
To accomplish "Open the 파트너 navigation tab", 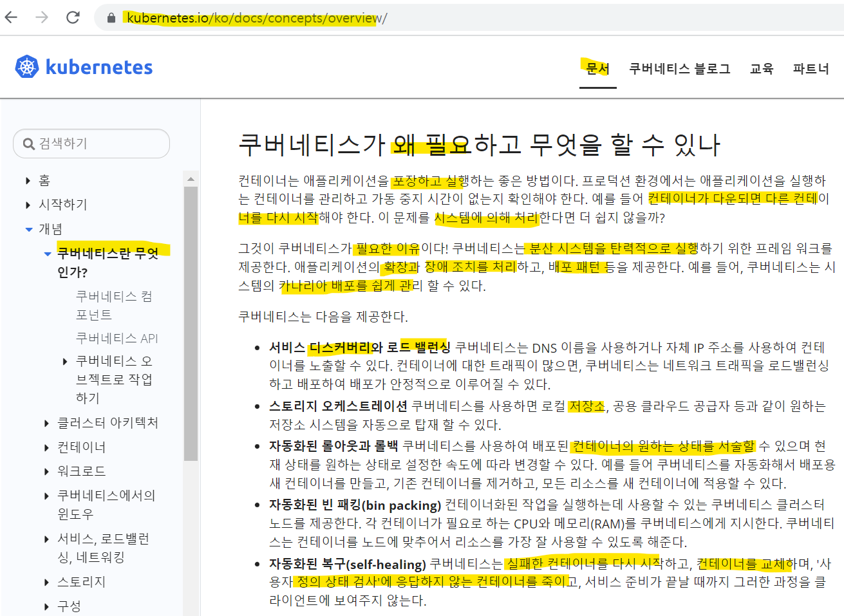I will point(811,68).
